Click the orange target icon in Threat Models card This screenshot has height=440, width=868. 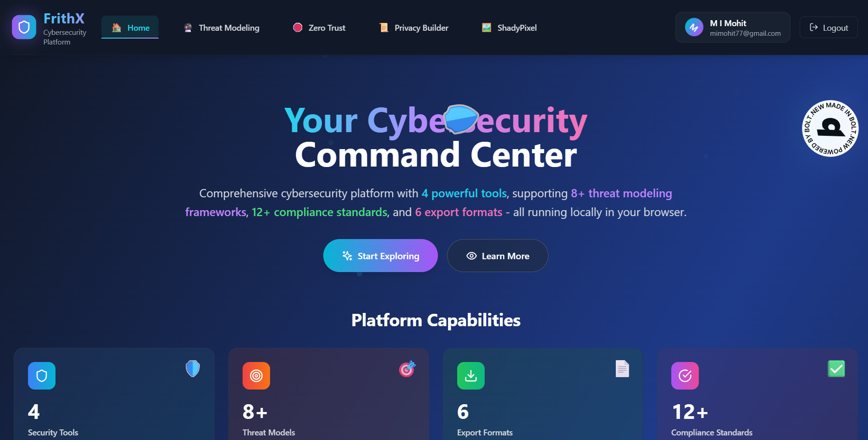coord(256,376)
